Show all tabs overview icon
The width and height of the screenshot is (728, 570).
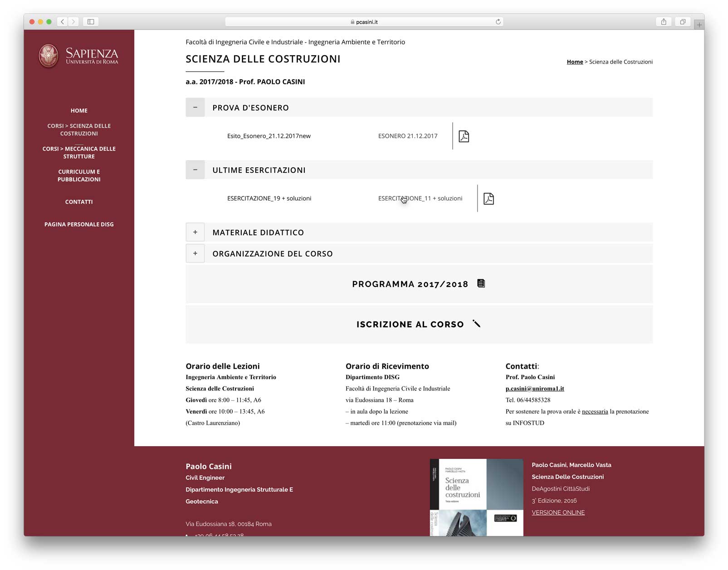click(683, 22)
